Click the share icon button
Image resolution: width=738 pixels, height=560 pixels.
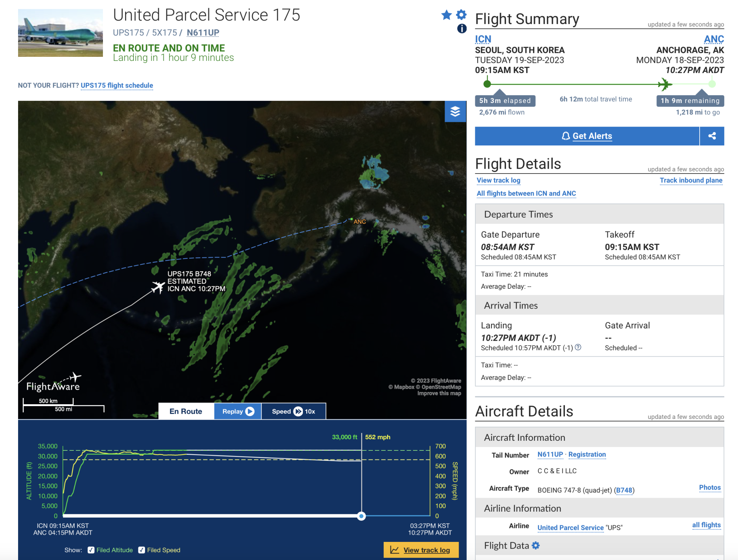pos(712,136)
